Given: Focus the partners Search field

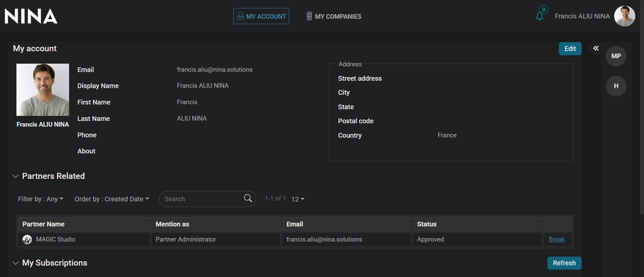Looking at the screenshot, I should point(201,199).
